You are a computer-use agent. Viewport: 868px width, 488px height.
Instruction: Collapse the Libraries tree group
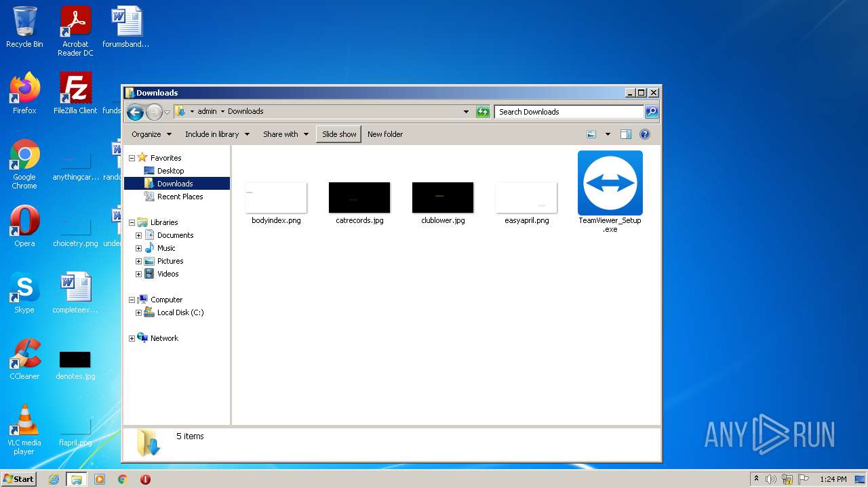132,222
